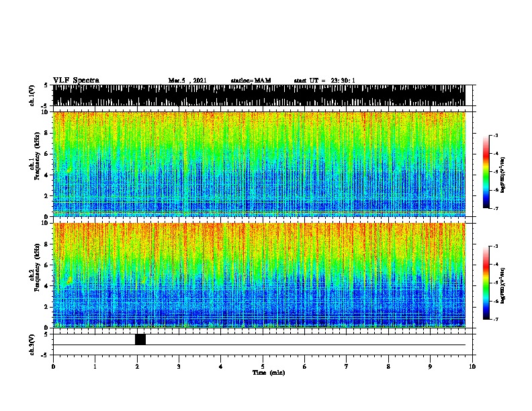Click the ch.2 "Frequency (kHz)" axis label

click(37, 267)
